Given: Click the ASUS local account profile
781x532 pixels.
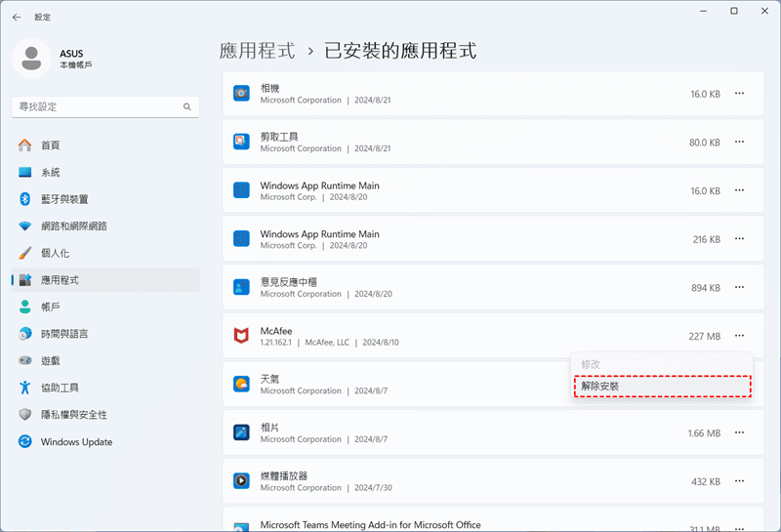Looking at the screenshot, I should (59, 58).
